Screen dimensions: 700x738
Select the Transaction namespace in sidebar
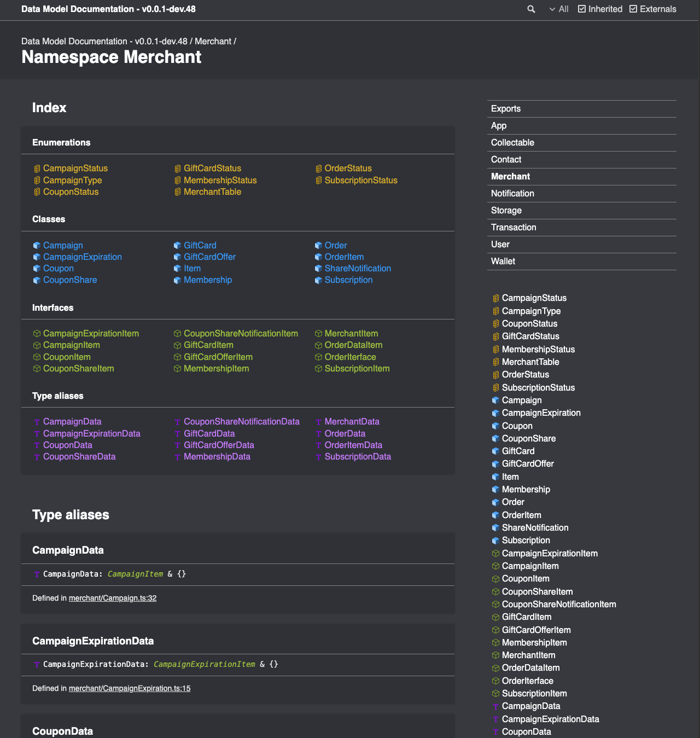582,228
